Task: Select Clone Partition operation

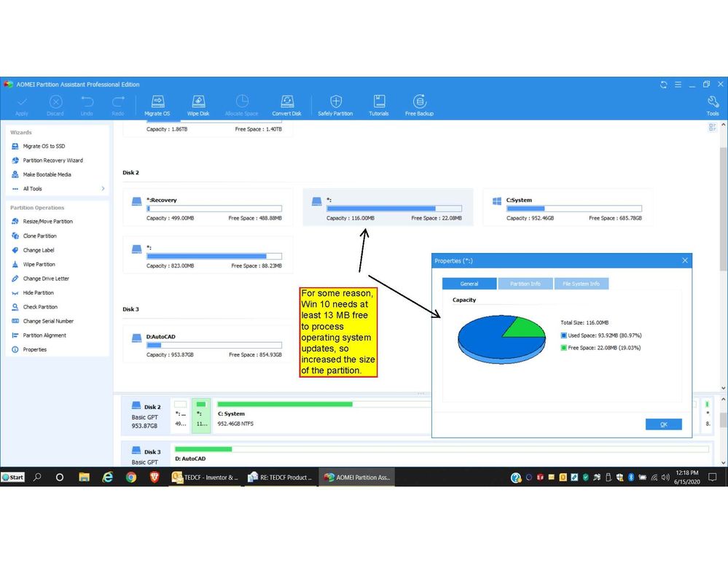Action: (40, 236)
